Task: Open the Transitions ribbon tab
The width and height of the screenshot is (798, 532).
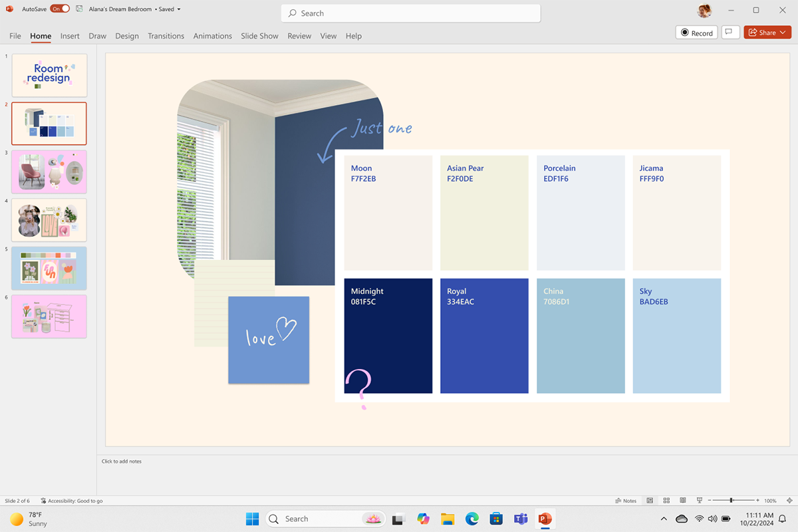Action: (x=166, y=36)
